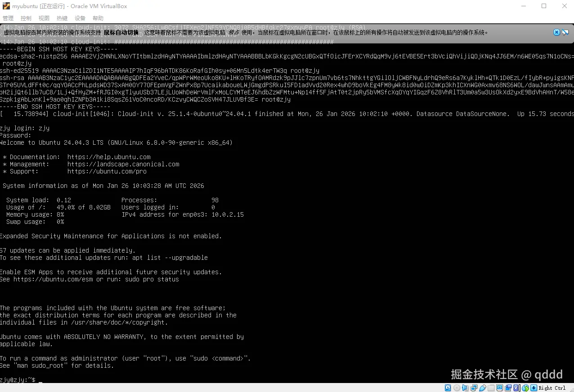
Task: Click the optical disc drive indicator
Action: point(457,388)
